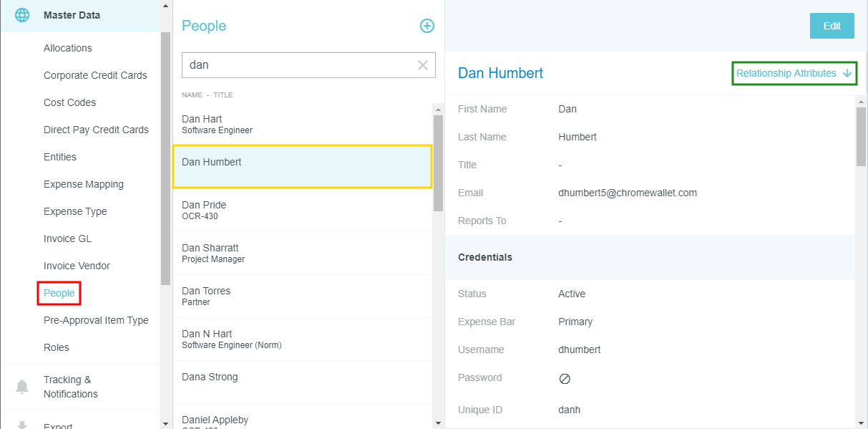
Task: Click the password disabled circle icon
Action: (565, 378)
